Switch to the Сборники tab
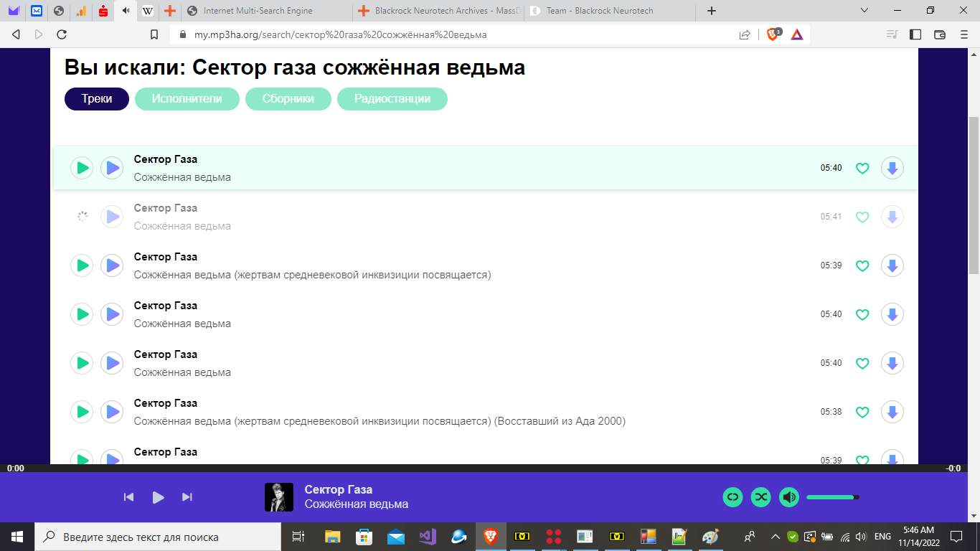This screenshot has width=980, height=551. tap(288, 99)
